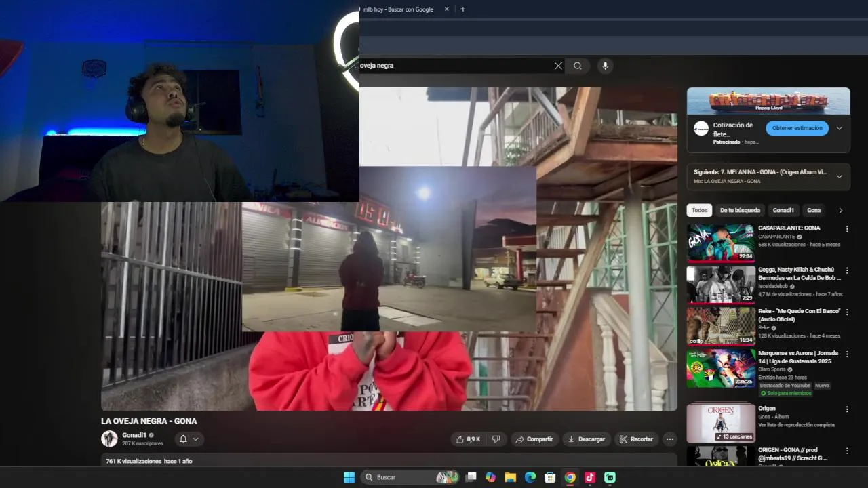Open Marquense vs Aurora match title

pyautogui.click(x=798, y=357)
